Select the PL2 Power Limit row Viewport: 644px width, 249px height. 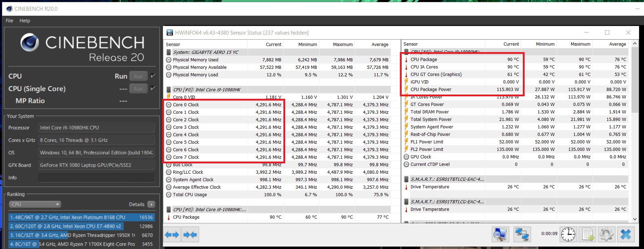click(515, 149)
